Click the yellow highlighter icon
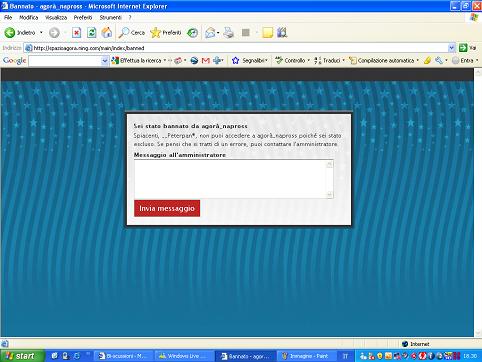Screen dimensions: 482x362 tap(427, 61)
